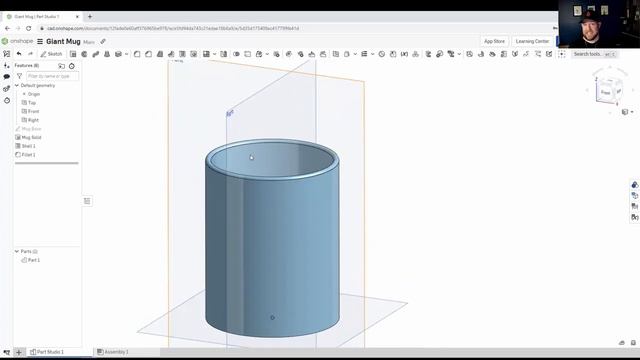The width and height of the screenshot is (640, 360).
Task: Click the rollback bar below Fillet 1
Action: point(47,163)
